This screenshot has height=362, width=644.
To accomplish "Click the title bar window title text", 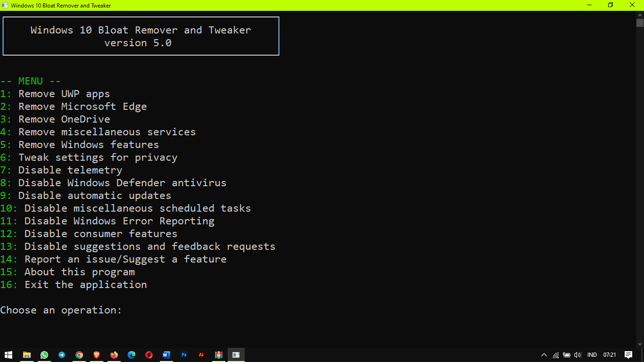I will [x=61, y=5].
